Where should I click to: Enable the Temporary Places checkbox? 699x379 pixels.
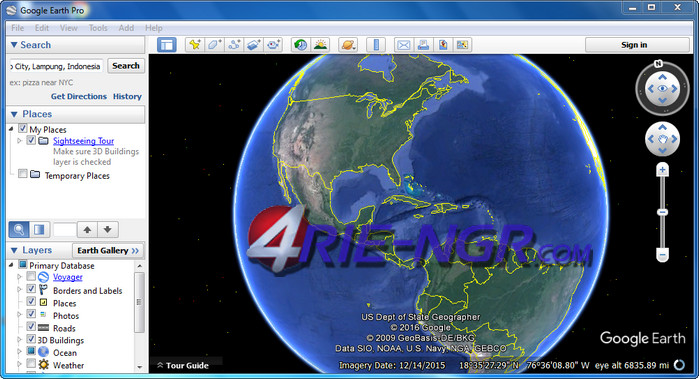point(23,174)
